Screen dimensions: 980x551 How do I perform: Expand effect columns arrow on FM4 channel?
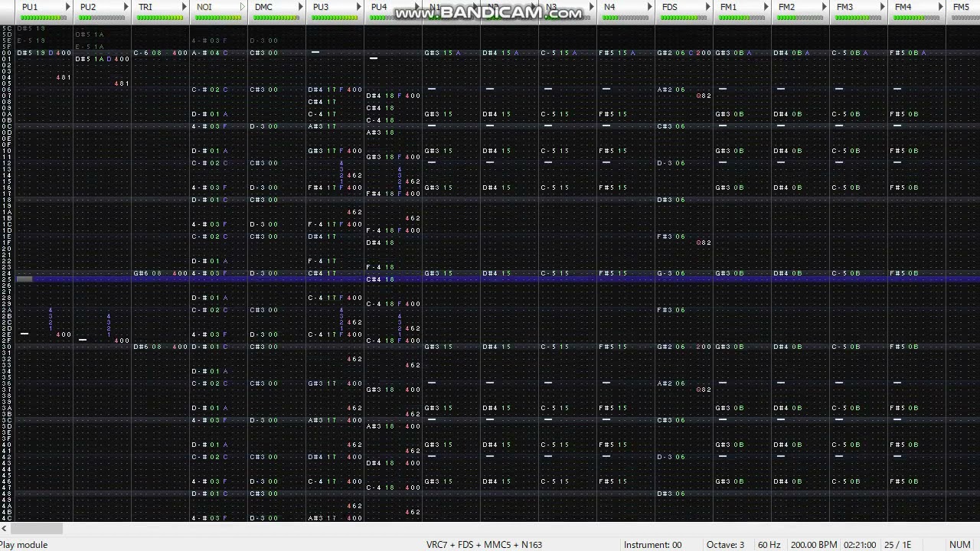coord(941,7)
